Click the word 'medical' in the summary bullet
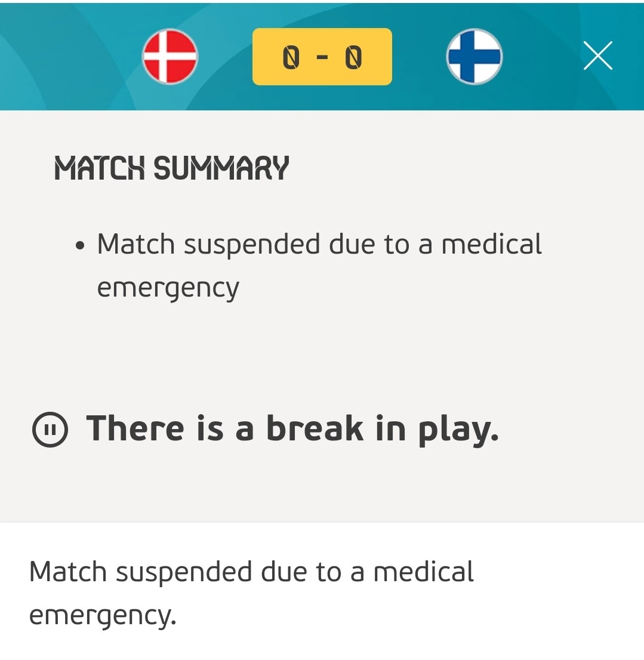644x660 pixels. coord(491,244)
